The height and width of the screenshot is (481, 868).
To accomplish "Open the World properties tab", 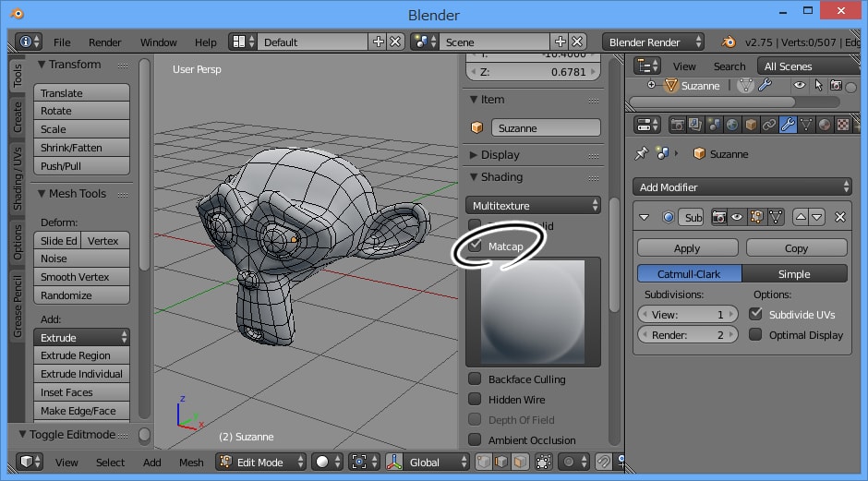I will pos(732,125).
